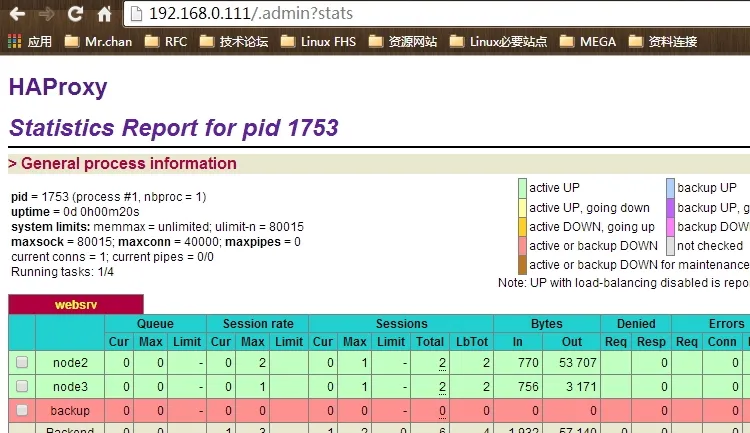Click the browser Forward arrow
This screenshot has width=750, height=433.
[46, 14]
